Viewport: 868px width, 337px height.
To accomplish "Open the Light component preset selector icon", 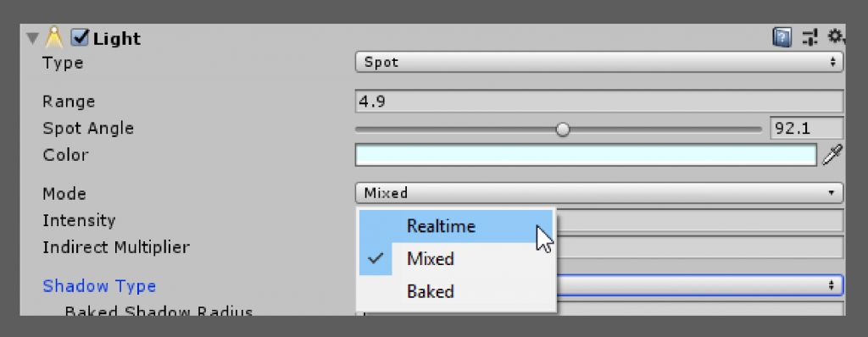I will point(810,37).
